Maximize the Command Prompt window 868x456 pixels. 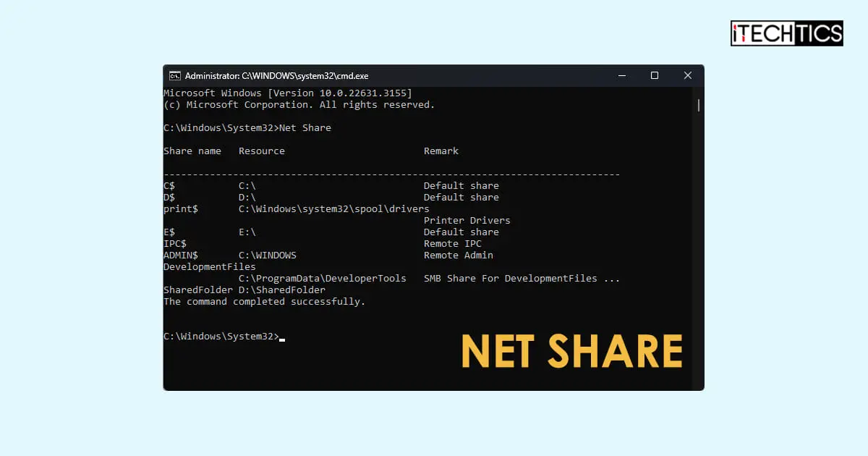point(655,75)
